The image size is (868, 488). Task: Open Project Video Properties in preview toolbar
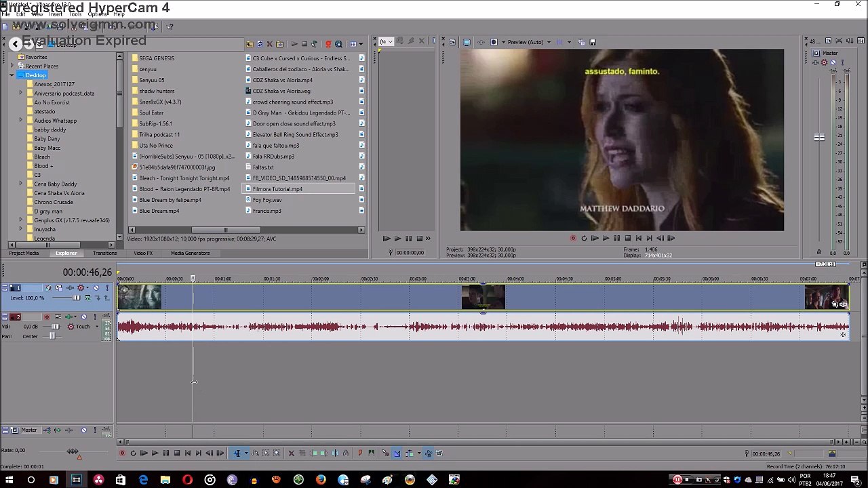(x=452, y=42)
